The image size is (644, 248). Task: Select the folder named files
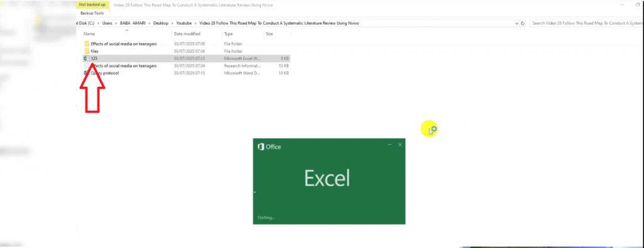(94, 51)
